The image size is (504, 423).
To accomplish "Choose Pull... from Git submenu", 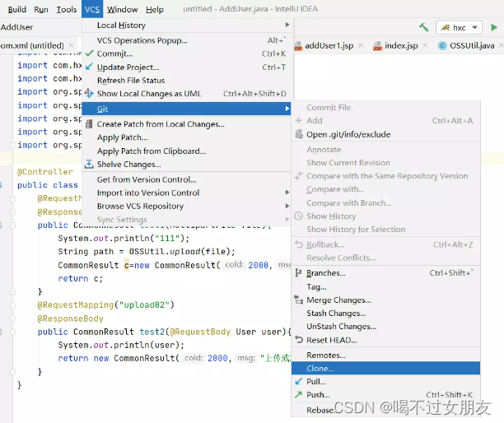I will coord(385,381).
